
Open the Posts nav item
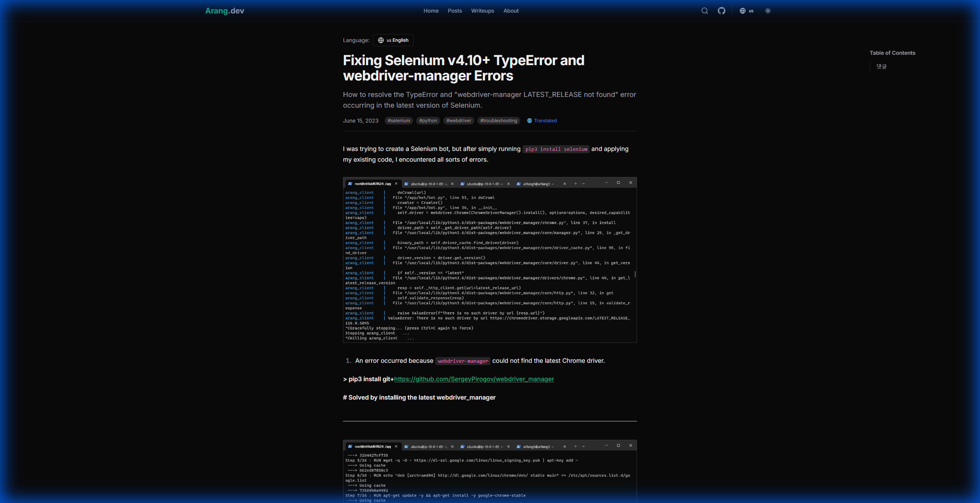tap(455, 11)
